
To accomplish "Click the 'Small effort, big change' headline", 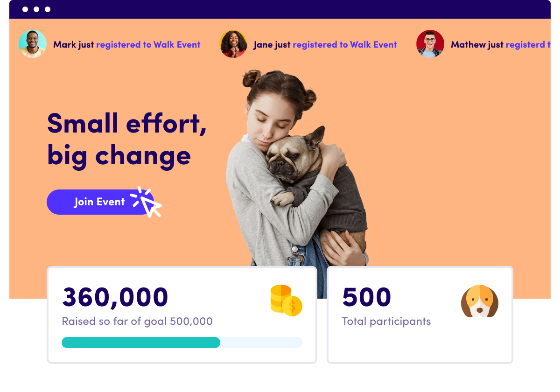I will click(x=126, y=139).
